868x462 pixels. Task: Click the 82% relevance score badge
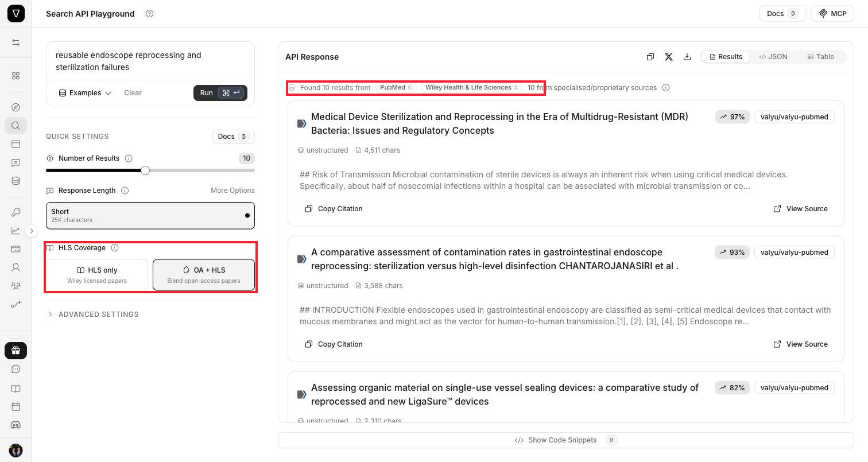[733, 388]
